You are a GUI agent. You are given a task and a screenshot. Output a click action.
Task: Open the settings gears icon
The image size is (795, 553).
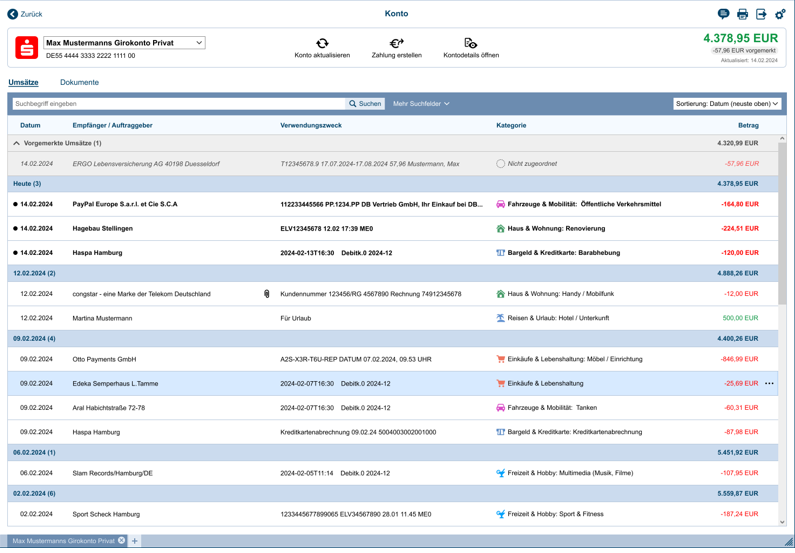pos(780,14)
